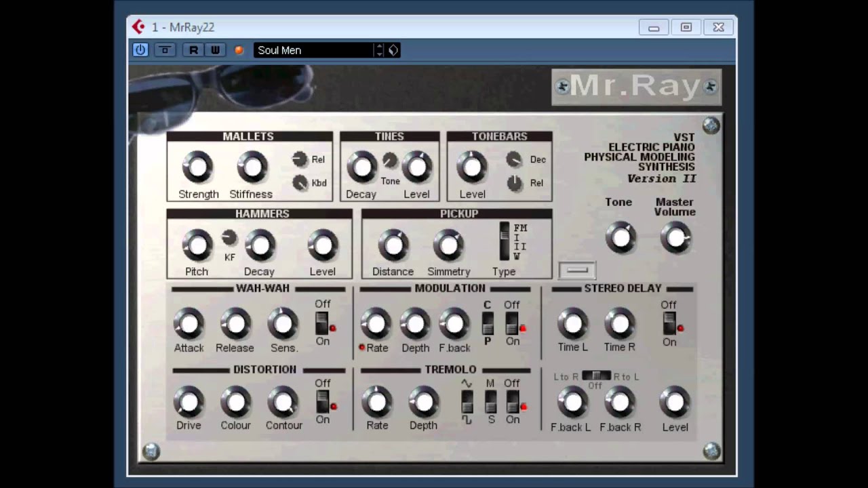This screenshot has width=868, height=488.
Task: Click the Distortion Drive knob
Action: coord(189,401)
